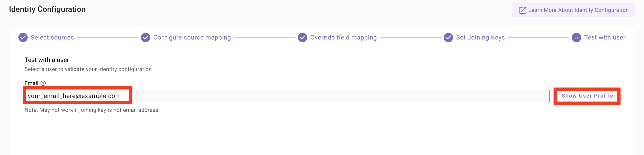Click the Identity Configuration page heading
Image resolution: width=644 pixels, height=155 pixels.
(47, 9)
